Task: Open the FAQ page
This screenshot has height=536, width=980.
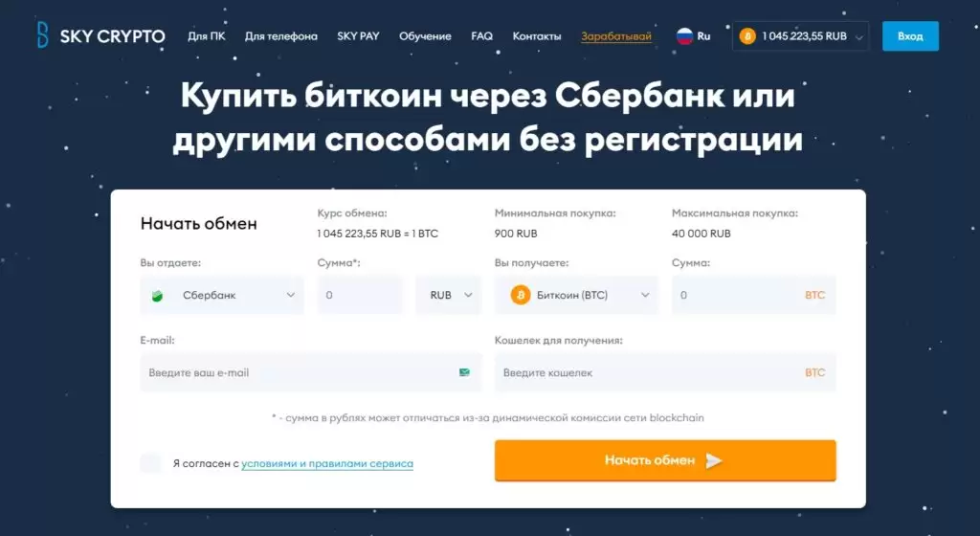Action: 481,36
